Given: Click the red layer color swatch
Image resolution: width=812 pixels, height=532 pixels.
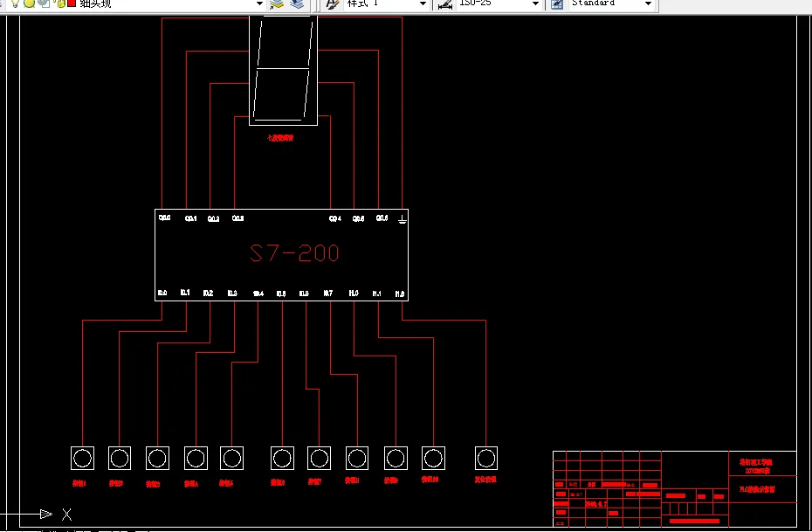Looking at the screenshot, I should tap(72, 3).
